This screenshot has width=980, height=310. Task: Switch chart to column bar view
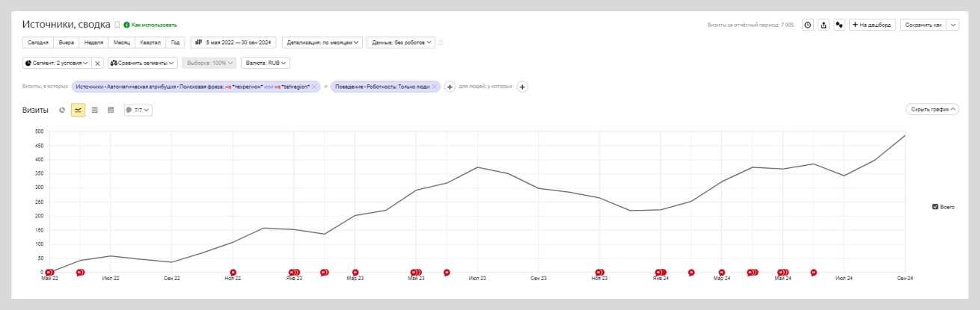(111, 110)
